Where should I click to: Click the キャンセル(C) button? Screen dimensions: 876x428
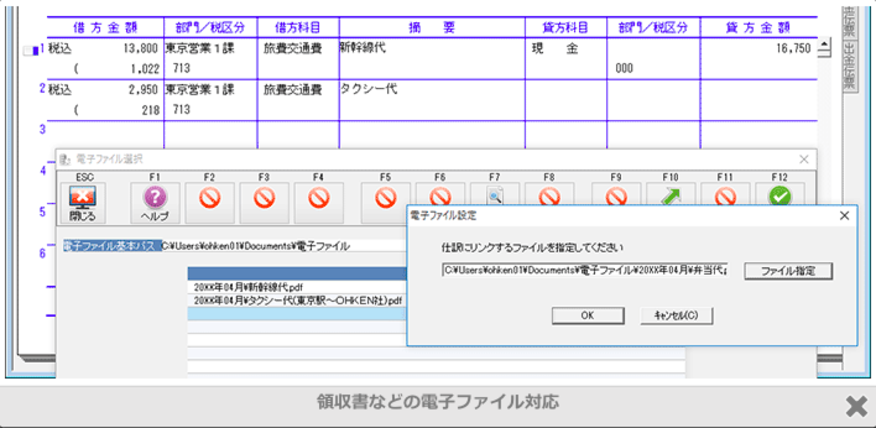click(676, 315)
